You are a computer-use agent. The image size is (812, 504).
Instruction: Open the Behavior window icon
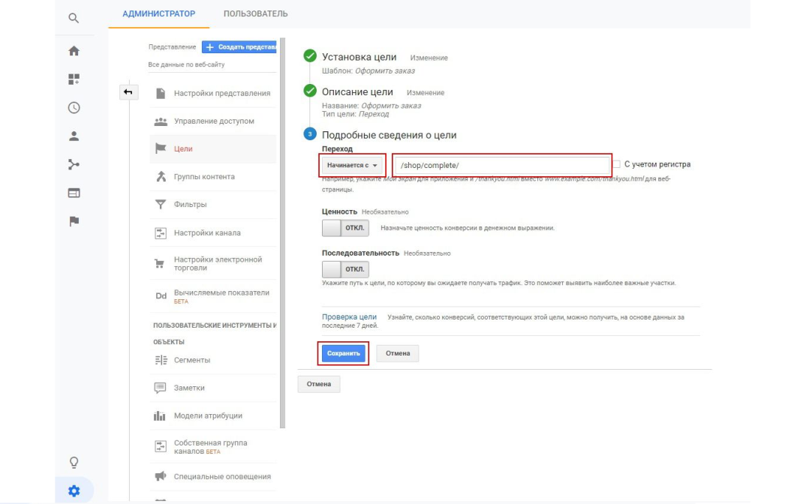tap(74, 193)
